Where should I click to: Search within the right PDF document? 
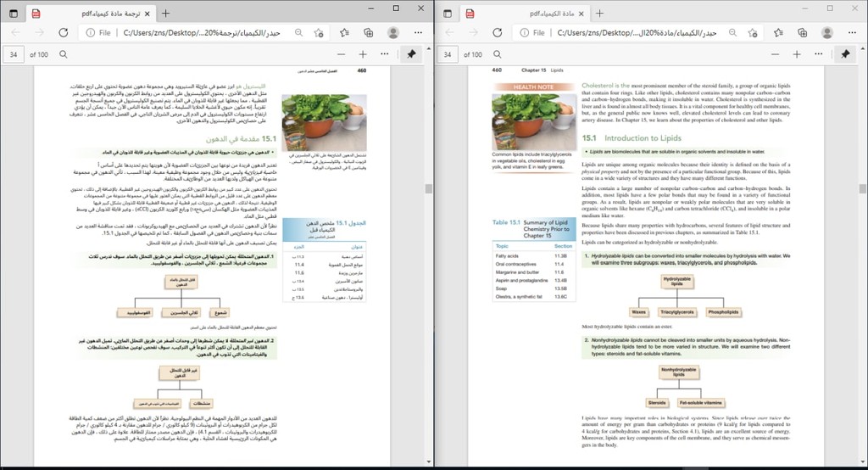[498, 54]
